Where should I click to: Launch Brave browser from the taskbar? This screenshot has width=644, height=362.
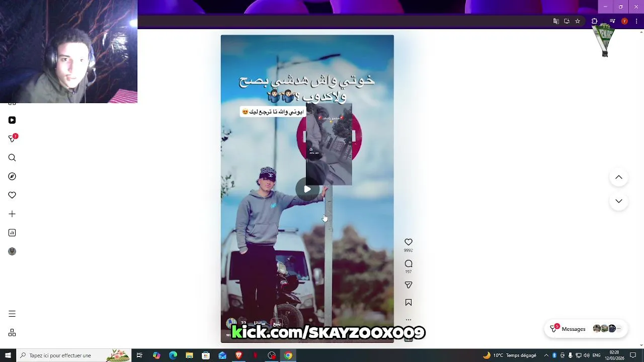238,355
